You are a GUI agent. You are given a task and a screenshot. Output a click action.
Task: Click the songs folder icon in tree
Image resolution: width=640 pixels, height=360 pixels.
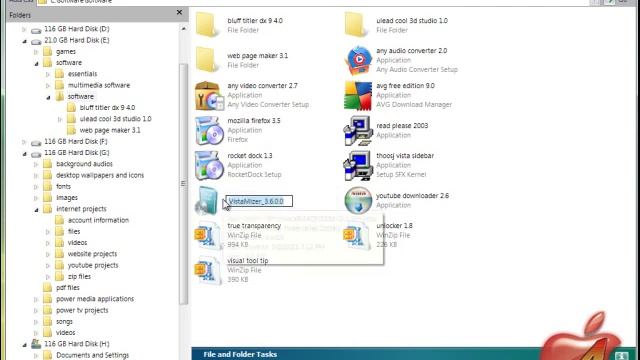(x=48, y=322)
